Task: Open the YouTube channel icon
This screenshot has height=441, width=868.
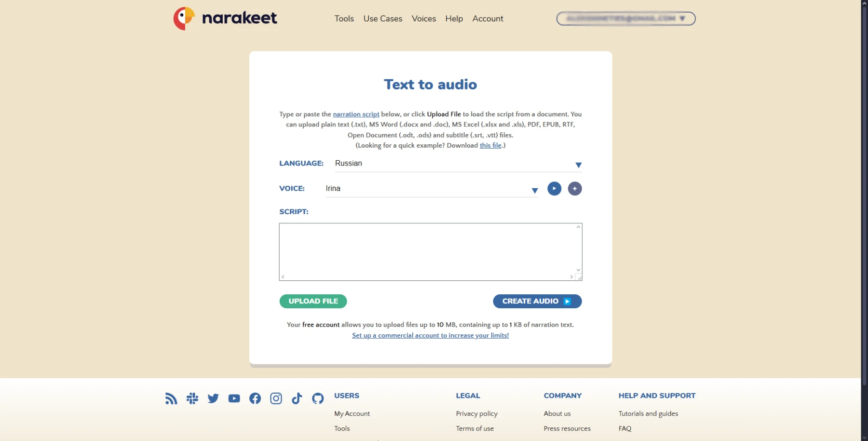Action: tap(234, 399)
